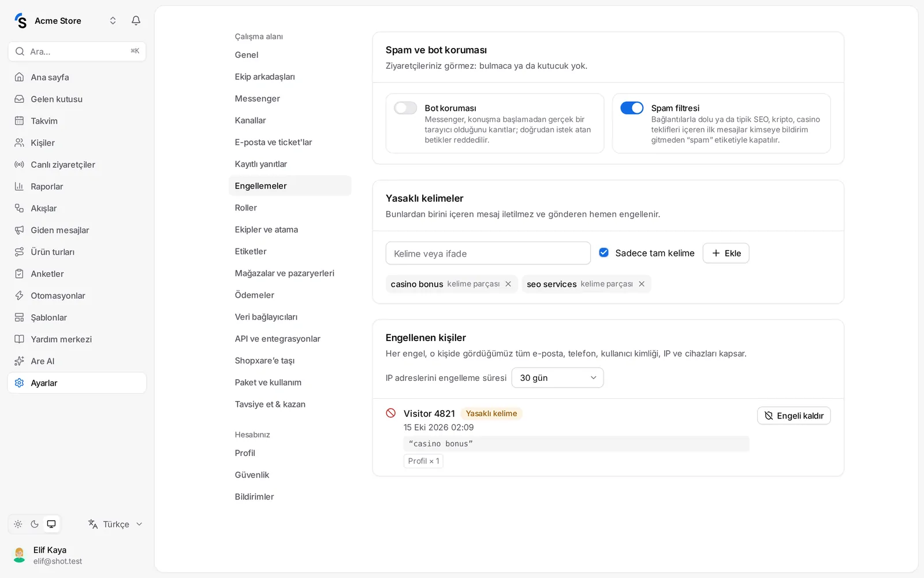Enable the Bot koruması toggle
The width and height of the screenshot is (924, 578).
point(405,108)
